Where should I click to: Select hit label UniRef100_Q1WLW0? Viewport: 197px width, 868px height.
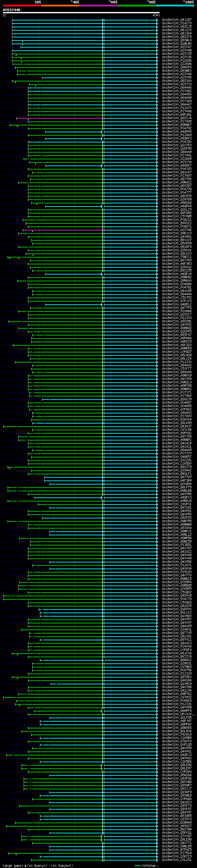click(x=177, y=43)
